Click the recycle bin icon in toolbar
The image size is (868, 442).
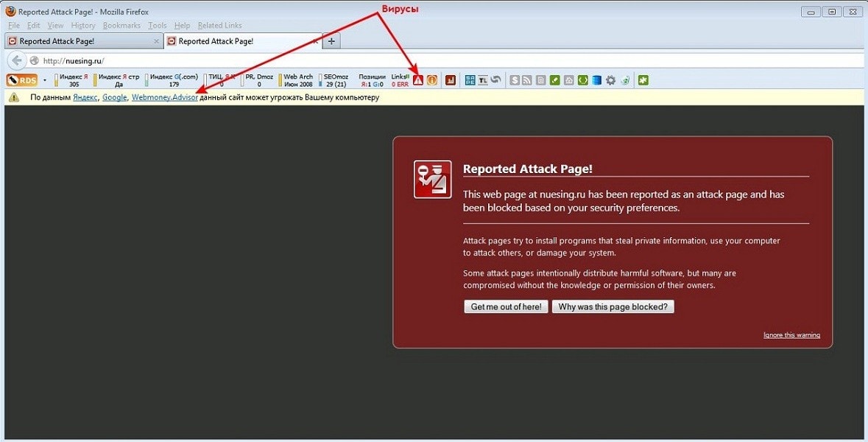625,80
